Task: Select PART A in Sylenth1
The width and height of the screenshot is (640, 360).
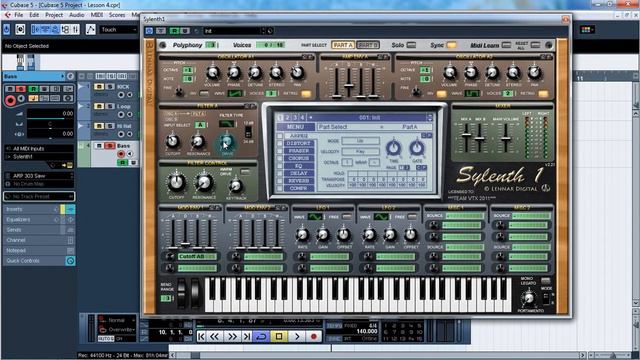Action: (x=342, y=45)
